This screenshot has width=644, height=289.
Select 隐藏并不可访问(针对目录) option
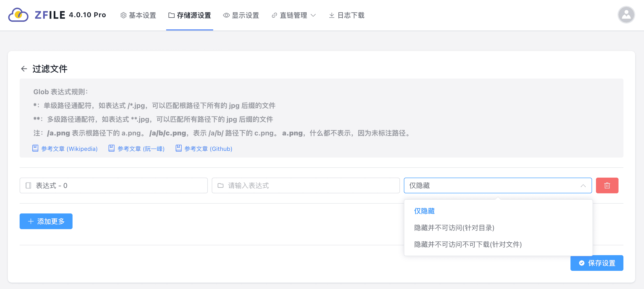pyautogui.click(x=454, y=228)
